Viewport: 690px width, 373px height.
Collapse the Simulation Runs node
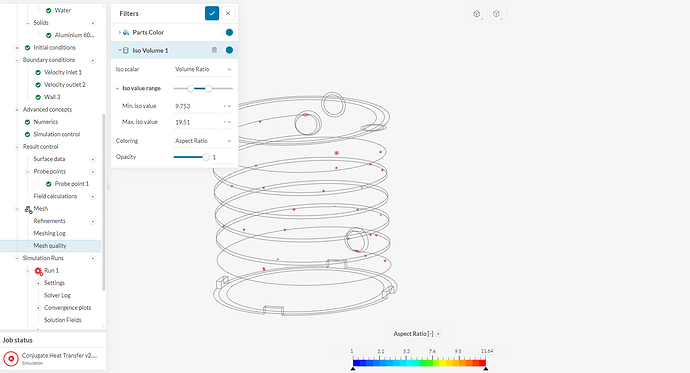click(17, 258)
